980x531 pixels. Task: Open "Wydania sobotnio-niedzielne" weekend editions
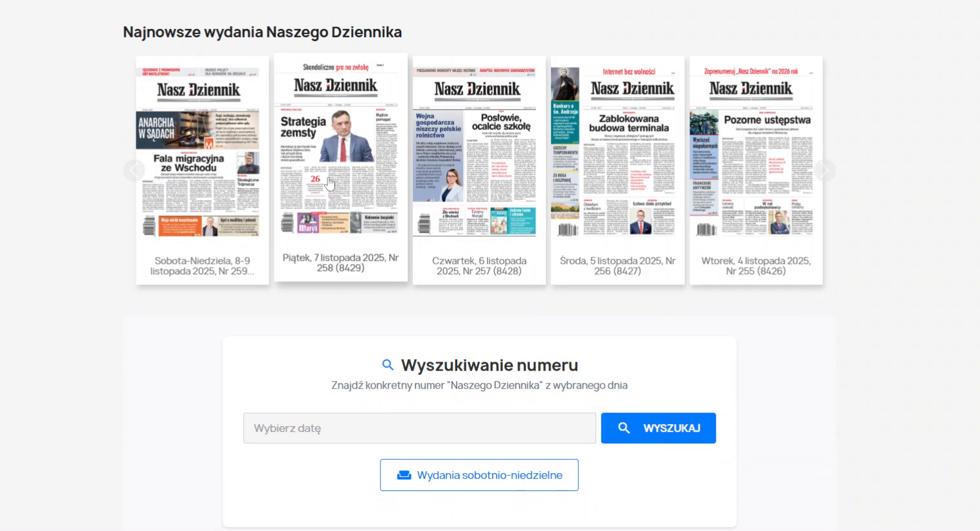point(479,474)
